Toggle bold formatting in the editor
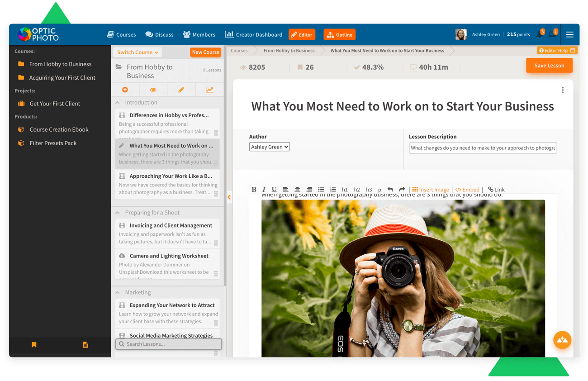 pos(254,190)
